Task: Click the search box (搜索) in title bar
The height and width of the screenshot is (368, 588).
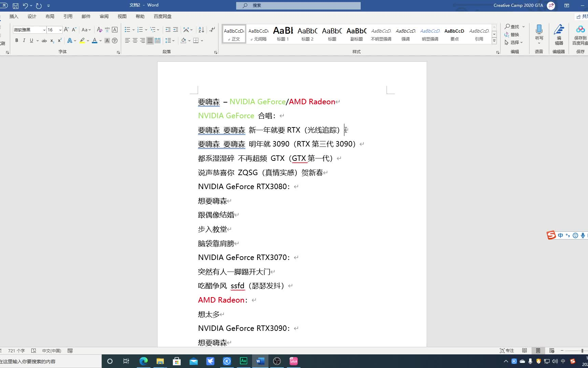Action: 298,5
